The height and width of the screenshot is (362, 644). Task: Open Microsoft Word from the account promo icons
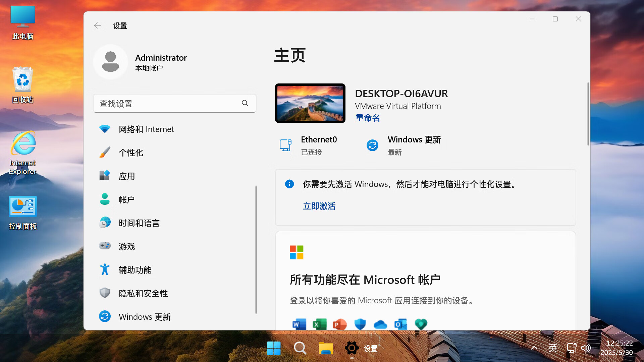tap(299, 324)
